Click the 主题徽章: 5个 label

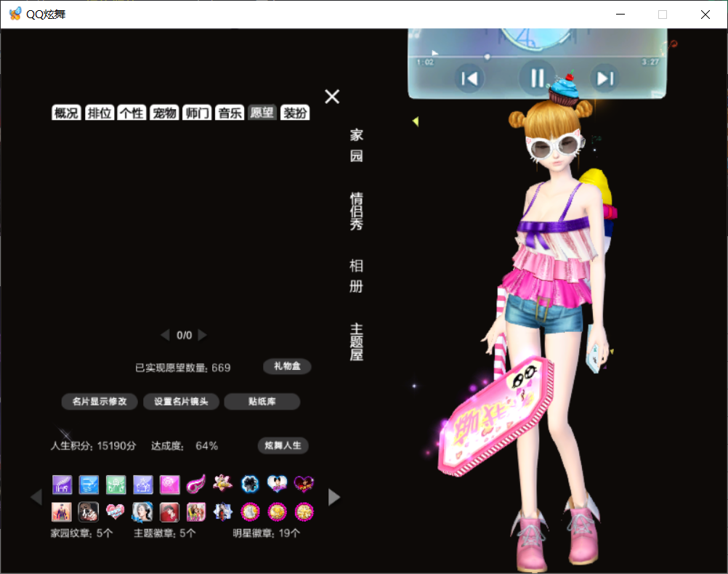pos(165,533)
